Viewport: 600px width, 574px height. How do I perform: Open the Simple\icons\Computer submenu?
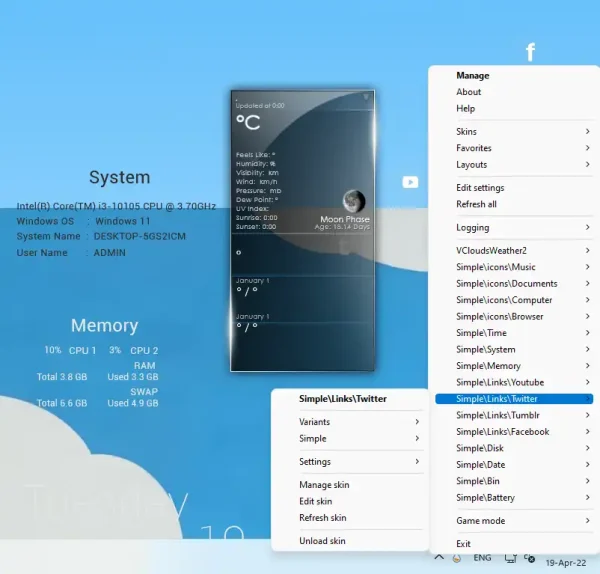pyautogui.click(x=514, y=300)
